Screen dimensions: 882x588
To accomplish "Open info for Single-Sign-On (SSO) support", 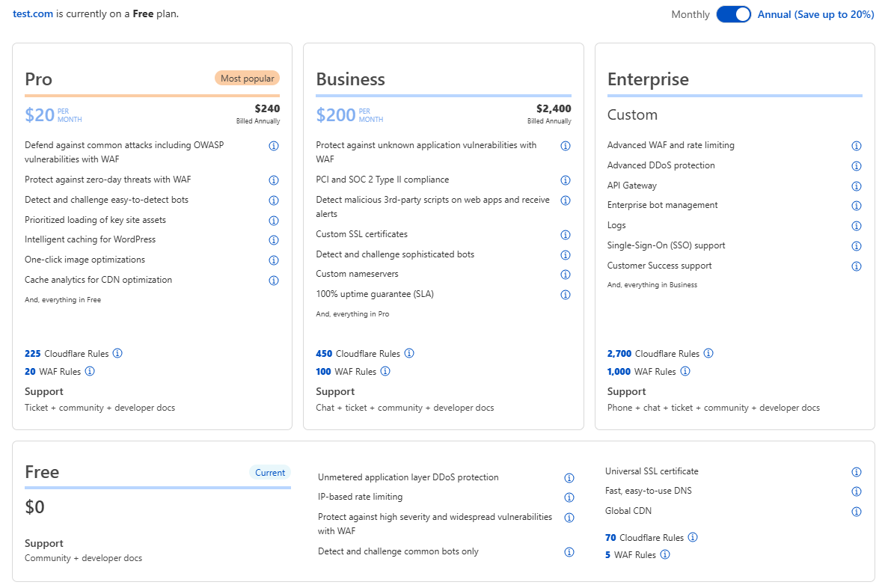I will pos(856,246).
